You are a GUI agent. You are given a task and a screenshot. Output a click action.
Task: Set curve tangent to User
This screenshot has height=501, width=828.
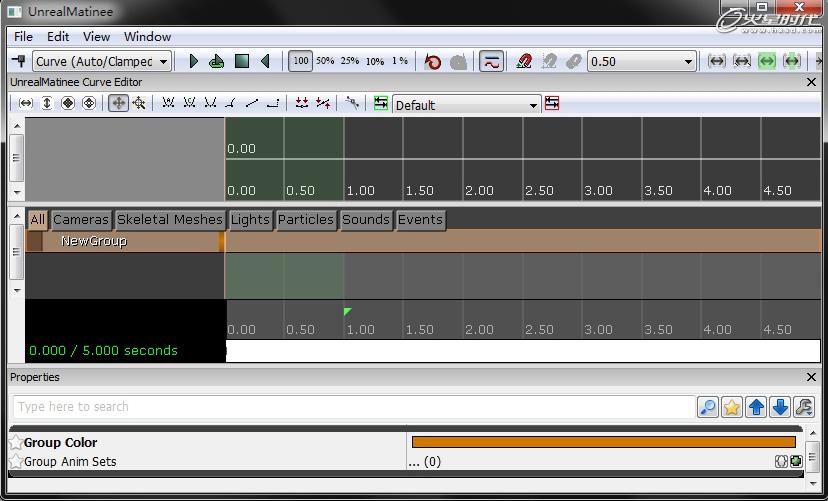210,102
